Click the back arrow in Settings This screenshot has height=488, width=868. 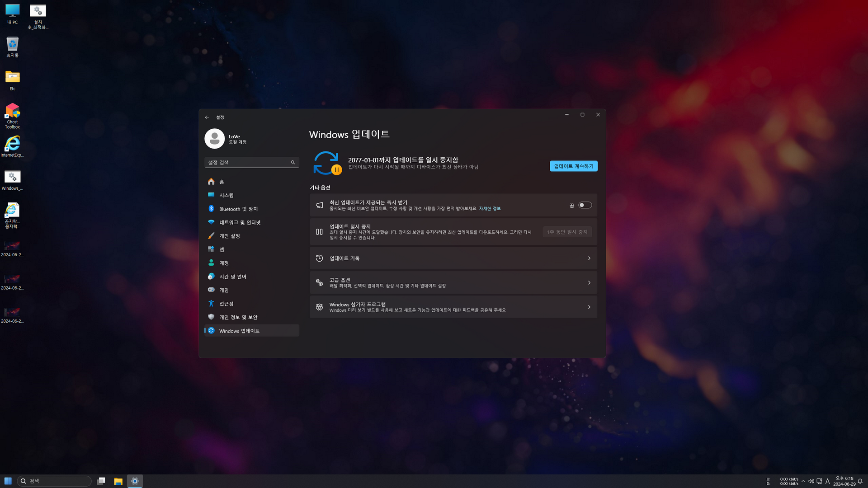point(207,117)
